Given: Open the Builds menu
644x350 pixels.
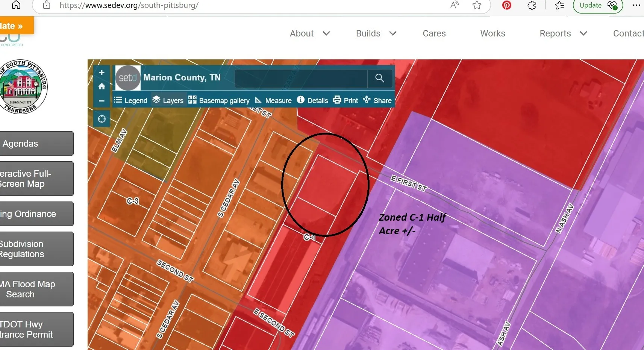Looking at the screenshot, I should coord(368,33).
